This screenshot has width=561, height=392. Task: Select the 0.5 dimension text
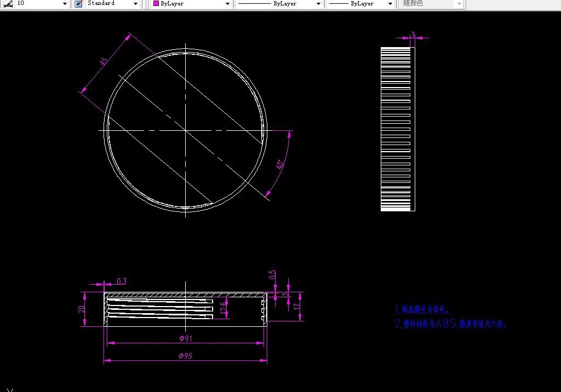pos(272,275)
